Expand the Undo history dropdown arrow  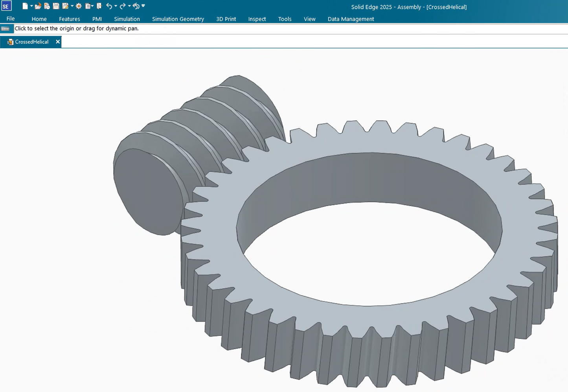116,6
